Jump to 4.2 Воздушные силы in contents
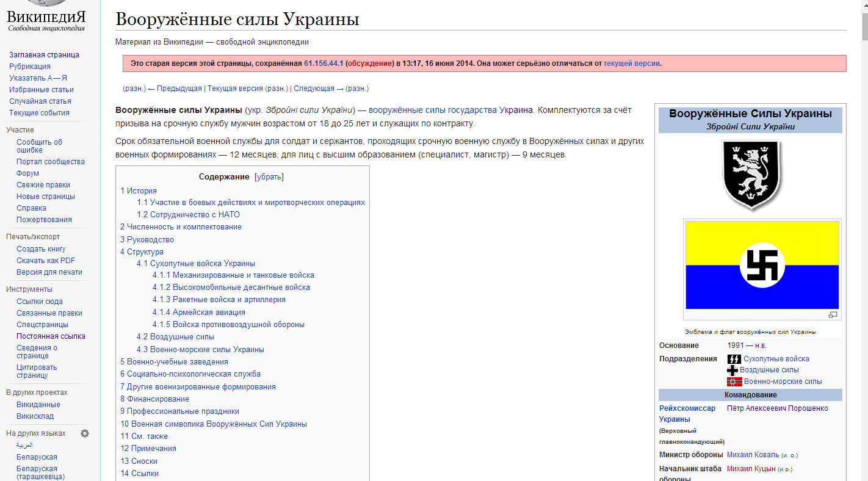This screenshot has height=481, width=868. 175,337
